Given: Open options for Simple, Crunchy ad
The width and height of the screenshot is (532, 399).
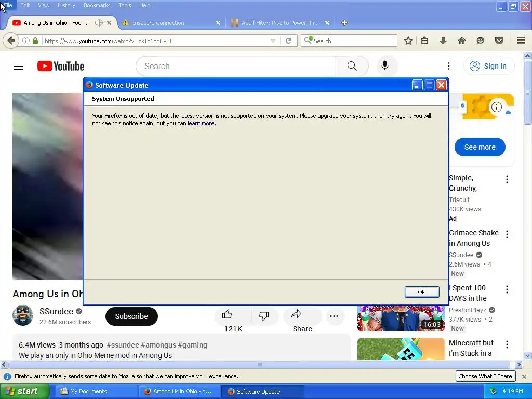Looking at the screenshot, I should pos(507,179).
